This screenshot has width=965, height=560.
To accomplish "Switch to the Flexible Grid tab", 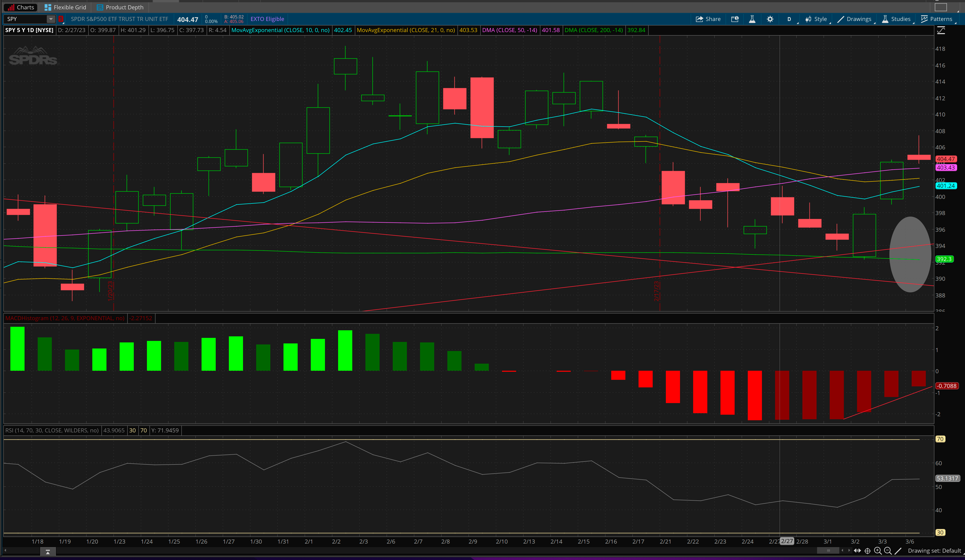I will [65, 7].
